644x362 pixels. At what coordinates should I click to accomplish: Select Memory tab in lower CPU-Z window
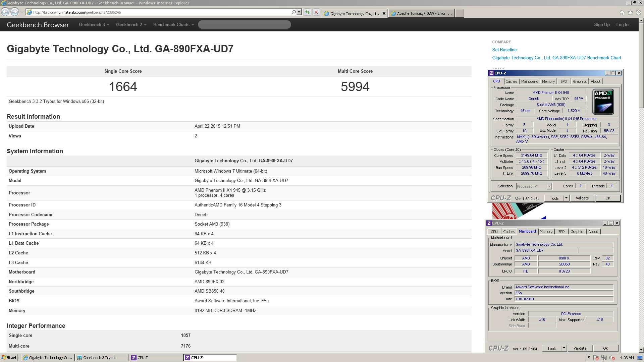click(546, 232)
